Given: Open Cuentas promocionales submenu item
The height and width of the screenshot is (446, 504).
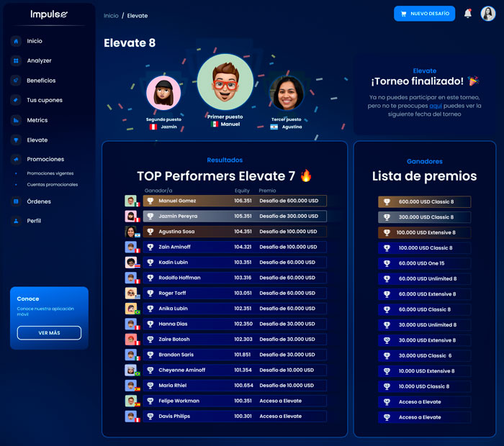Looking at the screenshot, I should pyautogui.click(x=53, y=185).
